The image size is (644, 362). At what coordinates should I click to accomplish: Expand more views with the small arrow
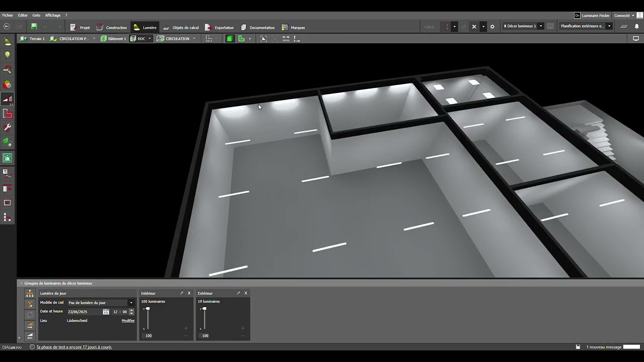click(250, 39)
